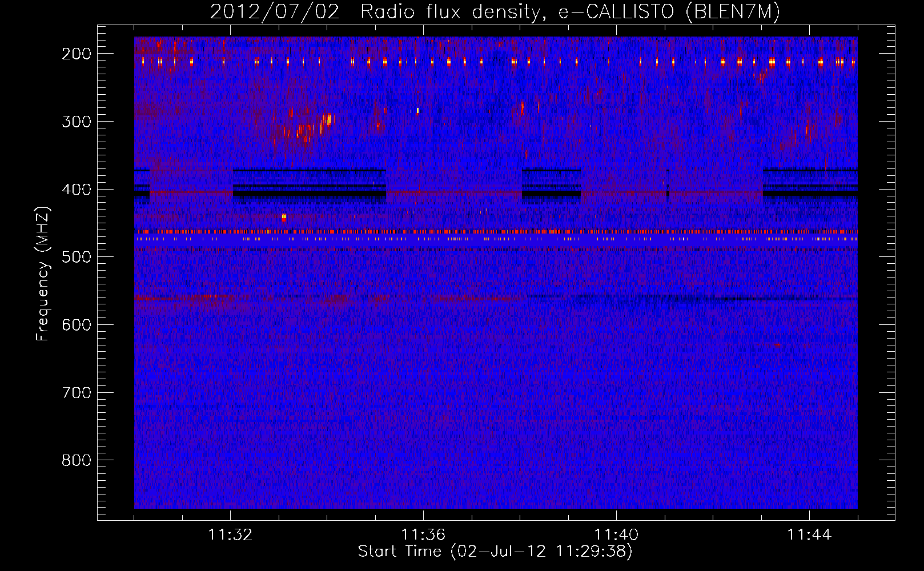Click the 11:40 time tick label
This screenshot has width=924, height=571.
tap(616, 535)
